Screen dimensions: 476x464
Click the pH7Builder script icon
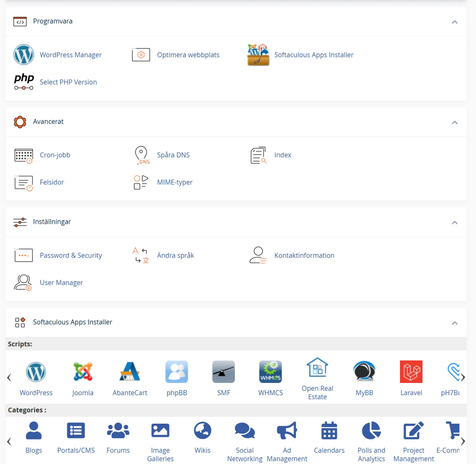click(454, 372)
